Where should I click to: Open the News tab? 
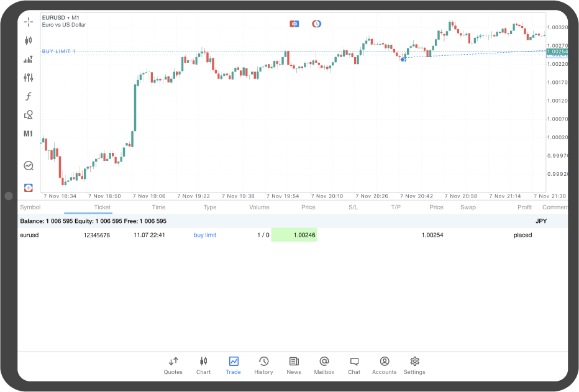[x=294, y=366]
